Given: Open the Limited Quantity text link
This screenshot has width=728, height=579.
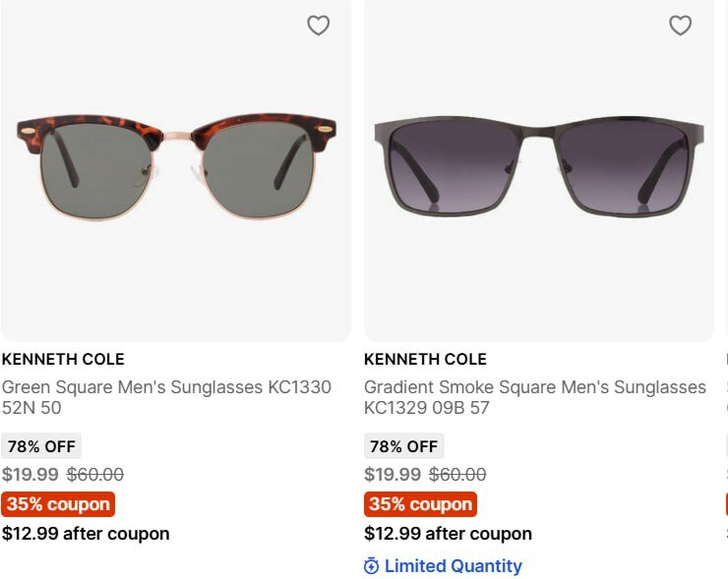Looking at the screenshot, I should coord(453,566).
